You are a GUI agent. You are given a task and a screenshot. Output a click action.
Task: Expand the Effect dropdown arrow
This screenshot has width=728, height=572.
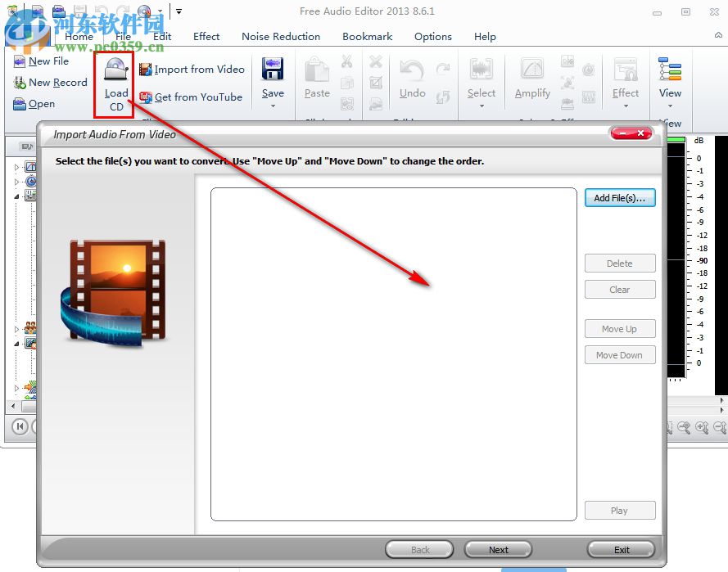(626, 106)
